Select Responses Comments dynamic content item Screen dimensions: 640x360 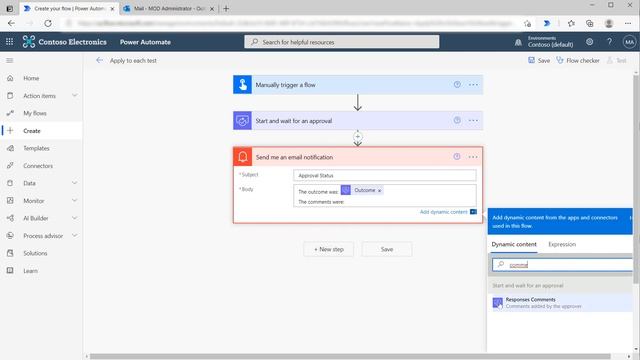click(x=560, y=303)
